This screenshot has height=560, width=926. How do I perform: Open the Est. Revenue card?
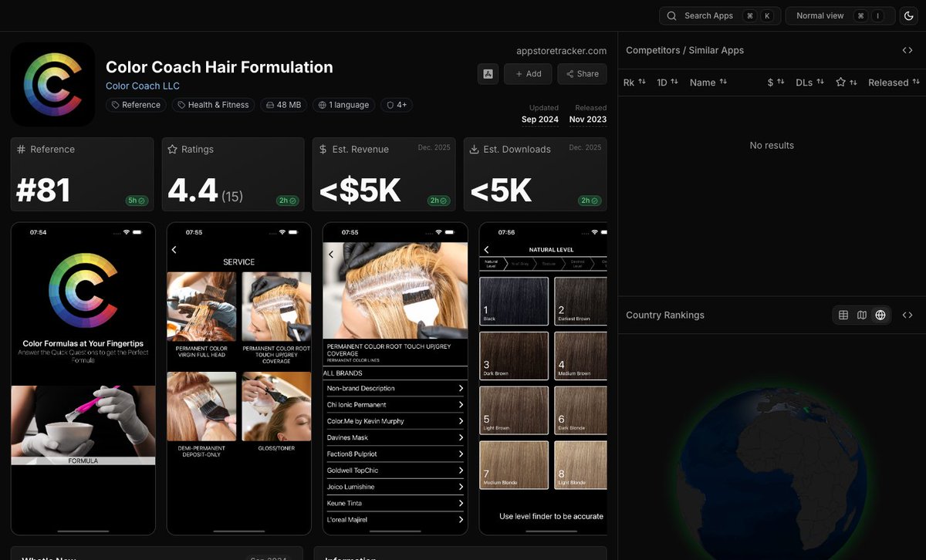point(384,174)
